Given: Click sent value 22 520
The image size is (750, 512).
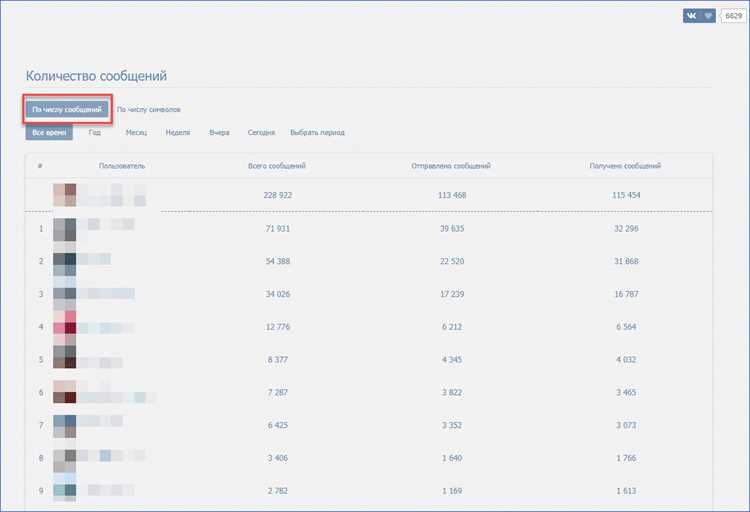Looking at the screenshot, I should [452, 261].
